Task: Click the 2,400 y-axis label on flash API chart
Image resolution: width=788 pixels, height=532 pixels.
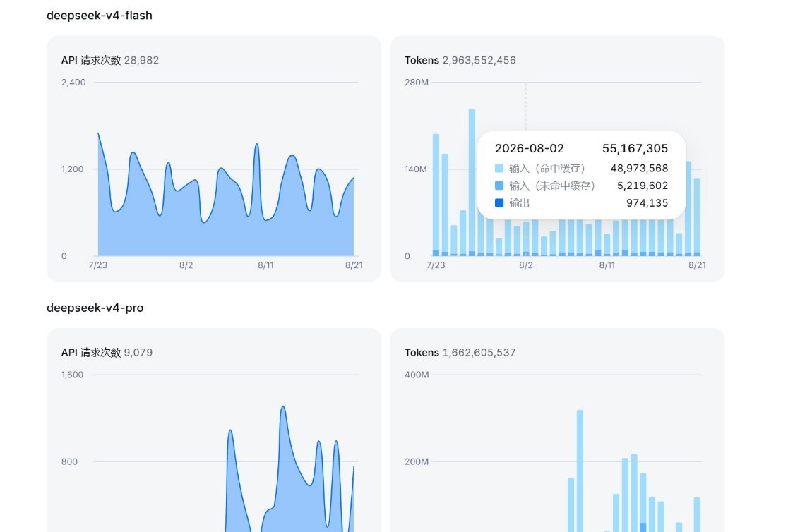Action: pyautogui.click(x=73, y=83)
